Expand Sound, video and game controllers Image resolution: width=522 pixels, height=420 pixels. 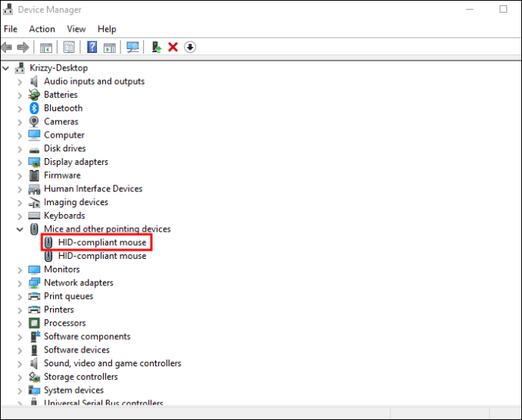(20, 364)
